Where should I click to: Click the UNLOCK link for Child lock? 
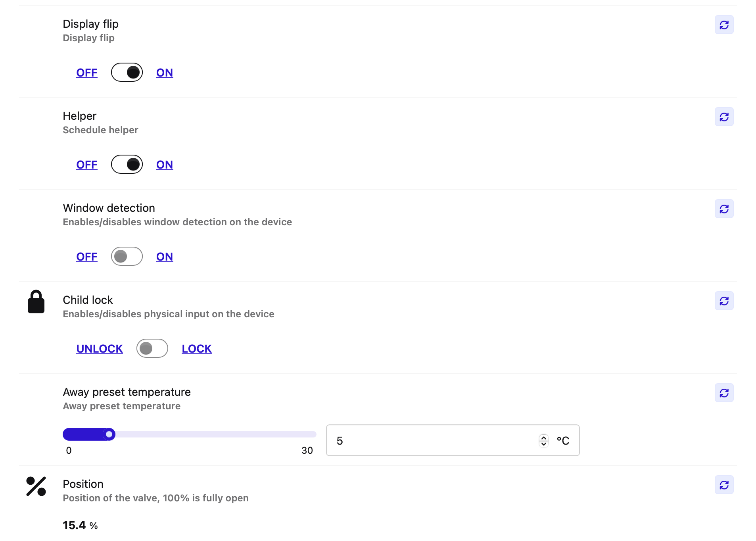click(x=100, y=349)
